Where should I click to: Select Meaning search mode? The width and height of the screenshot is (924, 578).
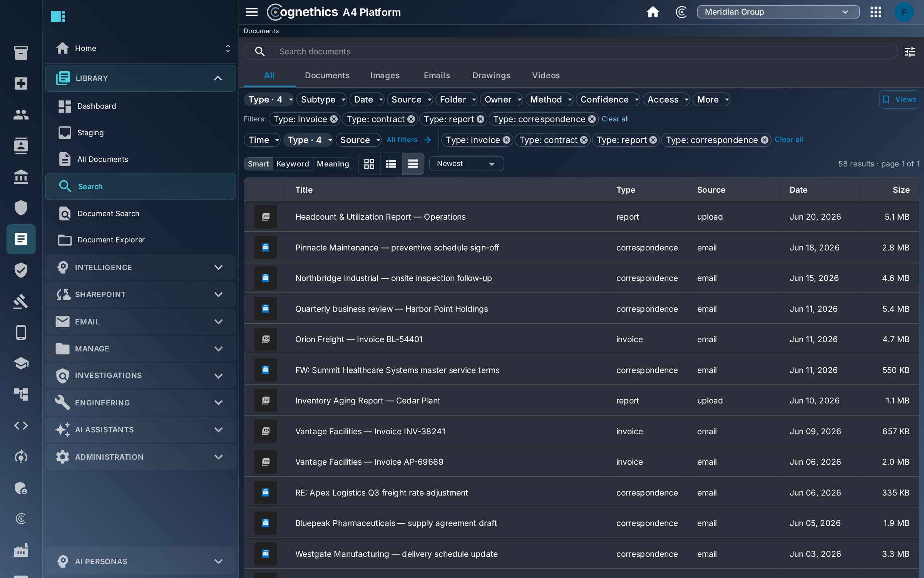333,164
